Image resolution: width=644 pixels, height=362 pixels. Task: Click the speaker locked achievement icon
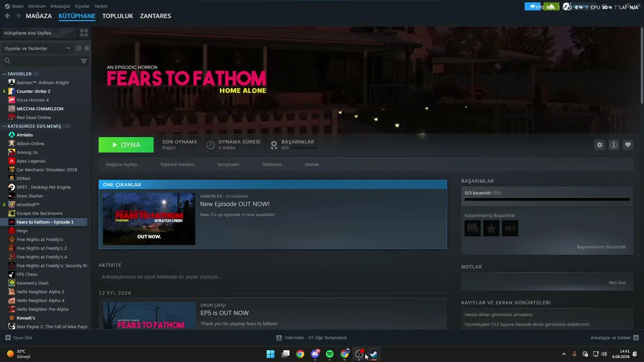click(x=510, y=228)
